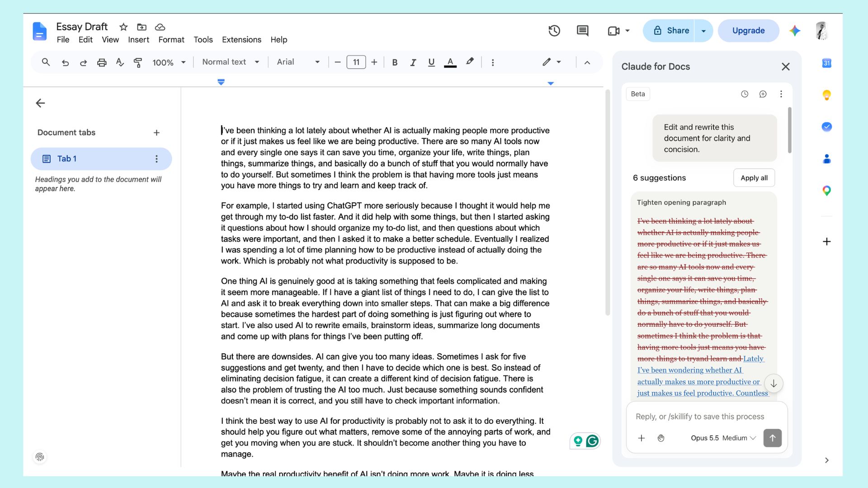This screenshot has width=868, height=488.
Task: Open Google Keep lightbulb icon
Action: (x=826, y=95)
